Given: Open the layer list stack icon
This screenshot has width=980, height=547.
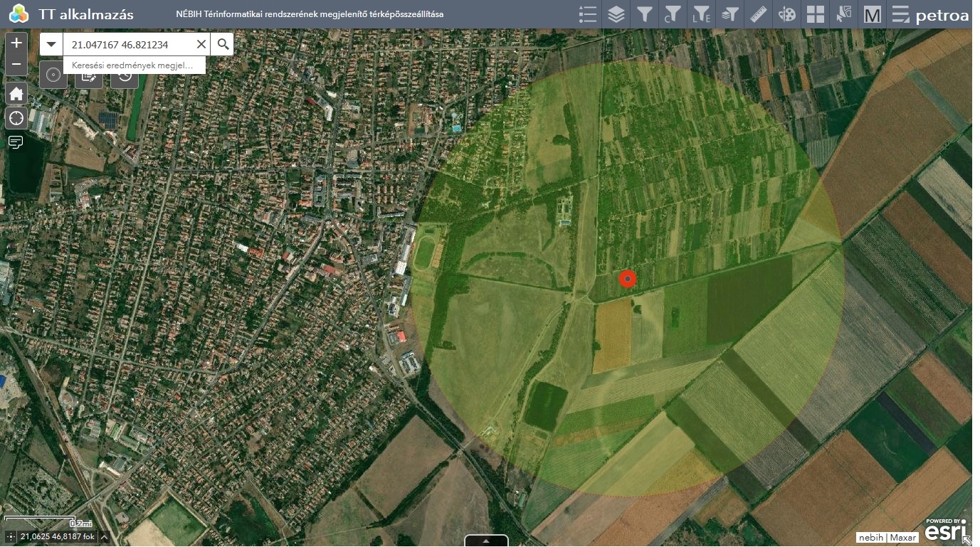Looking at the screenshot, I should pos(616,14).
